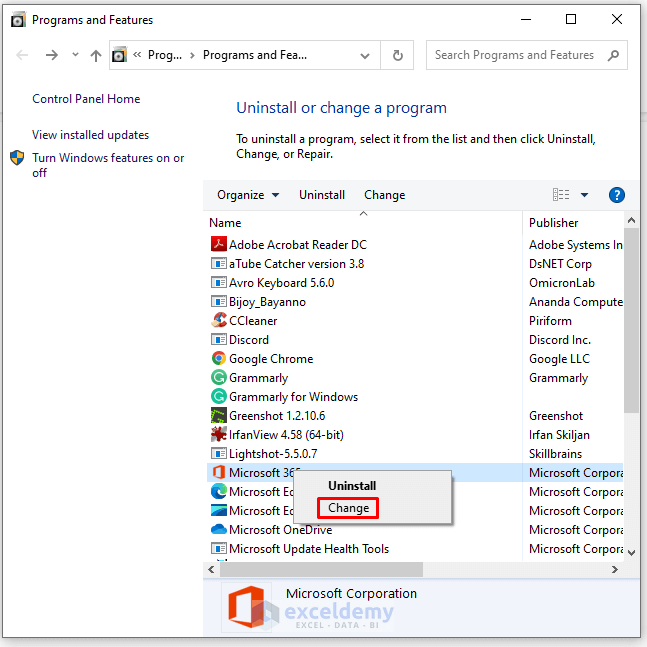Click the Google Chrome icon in list

tap(219, 358)
